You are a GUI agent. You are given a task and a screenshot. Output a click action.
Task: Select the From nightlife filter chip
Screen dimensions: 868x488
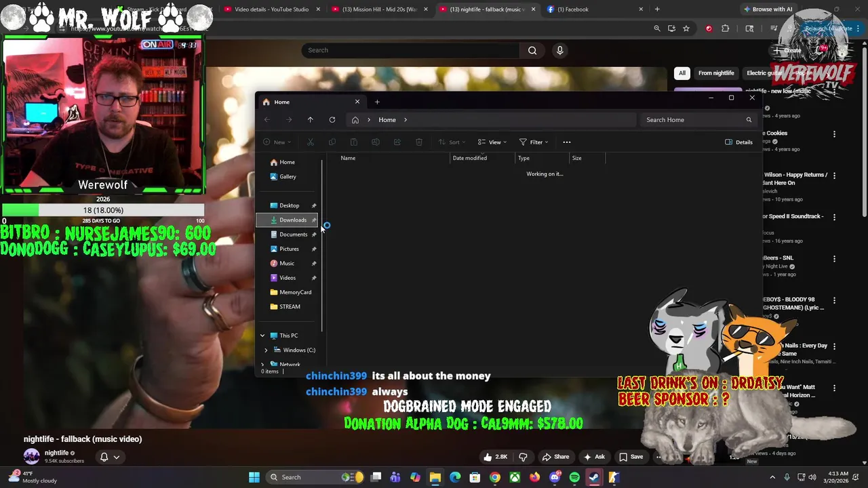coord(716,73)
